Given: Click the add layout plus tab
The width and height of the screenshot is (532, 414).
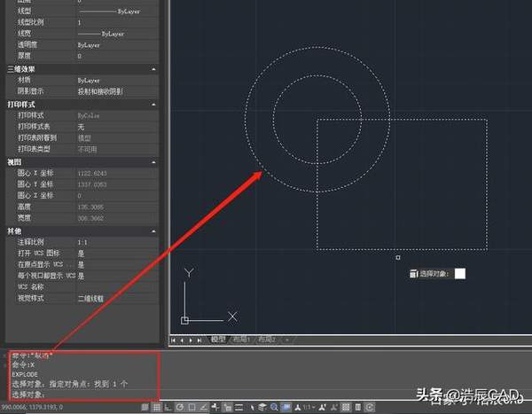Looking at the screenshot, I should (287, 340).
